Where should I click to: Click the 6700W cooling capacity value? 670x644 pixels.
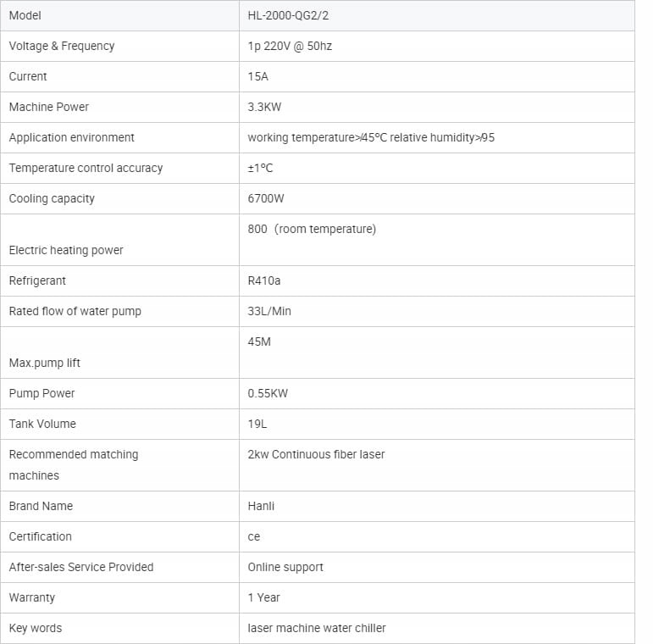tap(266, 198)
